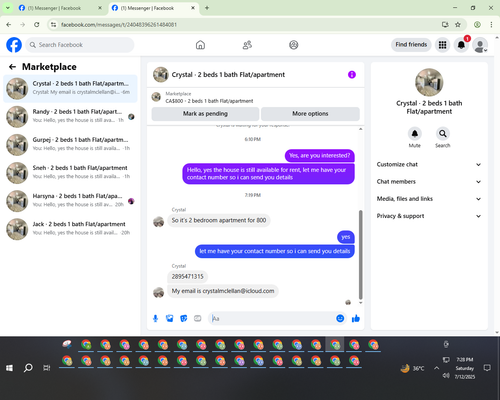Open the Friends icon in top navigation
This screenshot has height=400, width=500.
pos(247,45)
